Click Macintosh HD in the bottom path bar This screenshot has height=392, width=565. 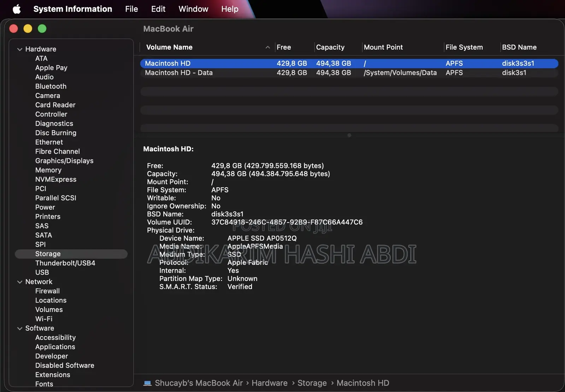pos(363,383)
